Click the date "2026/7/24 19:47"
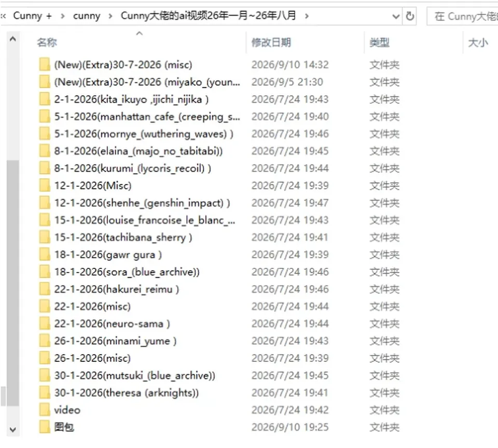This screenshot has height=448, width=498. [290, 203]
